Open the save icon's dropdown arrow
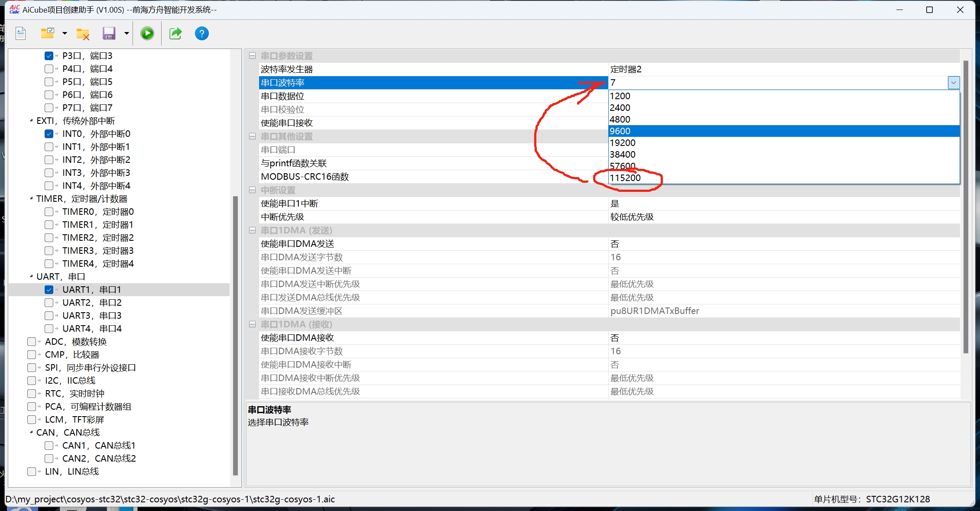This screenshot has width=980, height=511. click(x=127, y=33)
